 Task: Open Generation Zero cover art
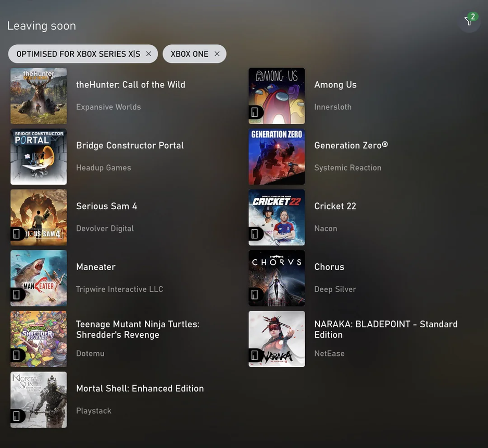coord(277,157)
